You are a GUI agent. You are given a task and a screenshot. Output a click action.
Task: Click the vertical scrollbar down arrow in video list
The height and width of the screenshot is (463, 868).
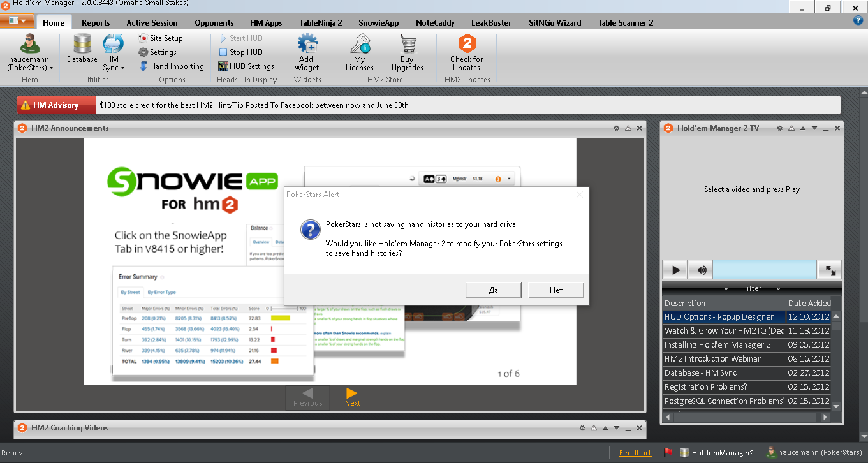pos(836,406)
